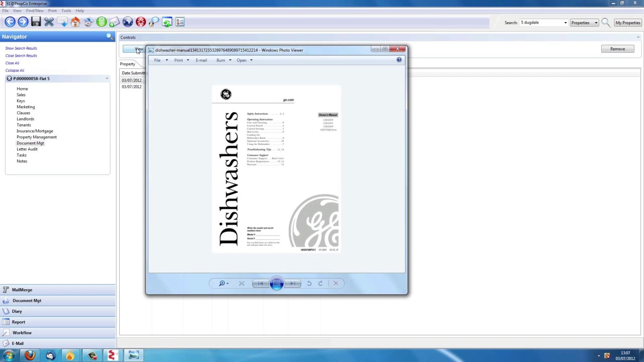This screenshot has width=644, height=362.
Task: Go Home via the house icon
Action: (75, 22)
